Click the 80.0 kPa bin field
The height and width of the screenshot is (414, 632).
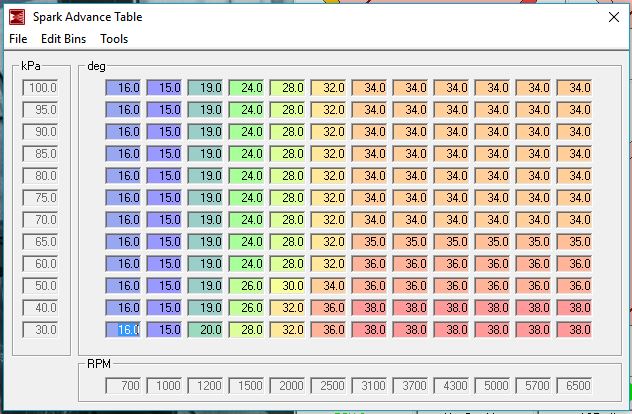click(x=40, y=176)
